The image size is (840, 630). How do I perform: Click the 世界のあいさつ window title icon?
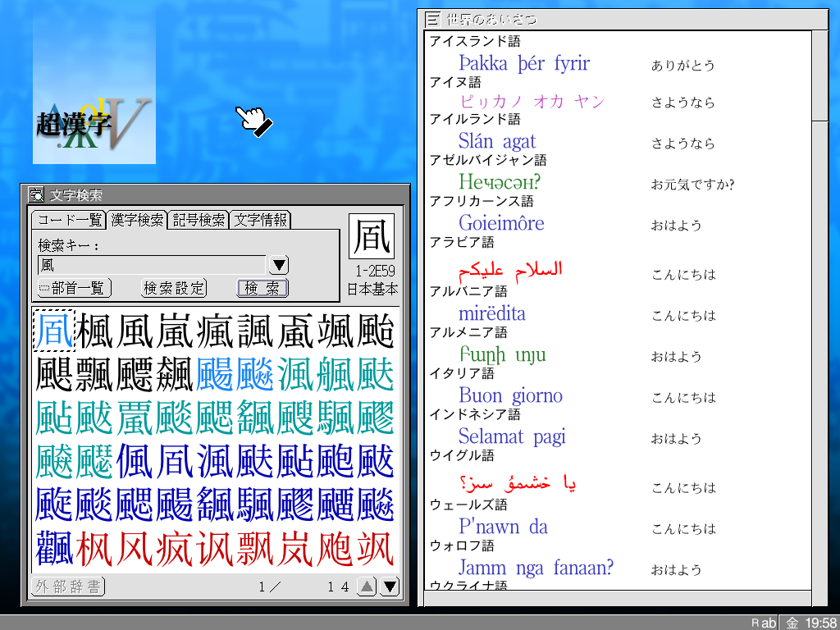pos(432,19)
